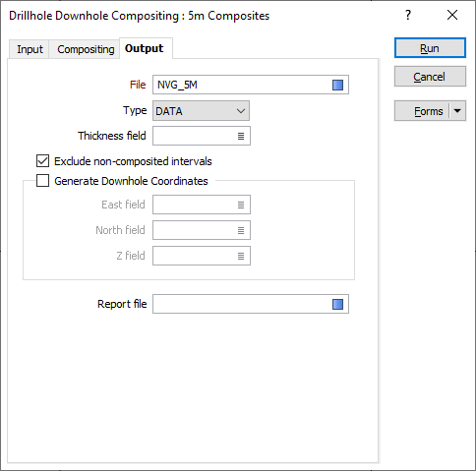Open the North field list icon

[x=241, y=230]
